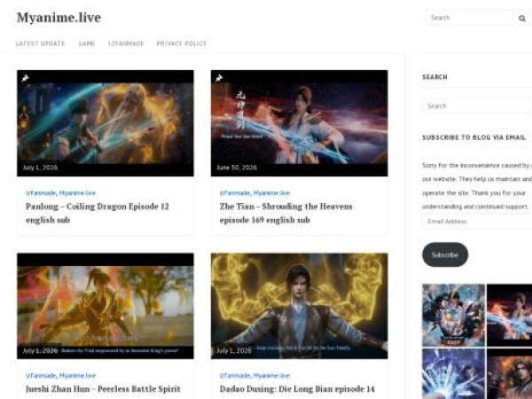Click the July 1, 2026 date on Jueshi Zhan Hun post
This screenshot has width=532, height=399.
pyautogui.click(x=40, y=350)
